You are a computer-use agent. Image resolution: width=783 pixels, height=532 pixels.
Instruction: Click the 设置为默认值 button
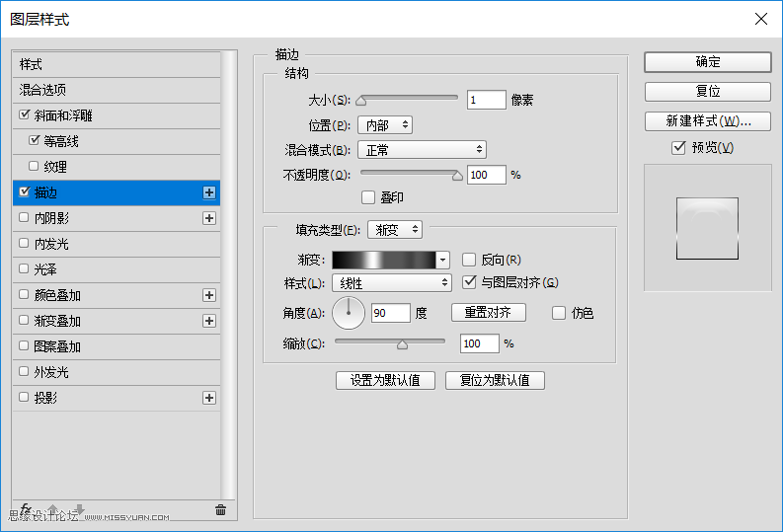[385, 380]
